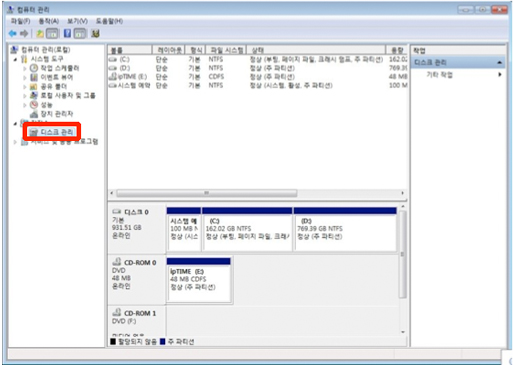Sort by the 용량 column header

[397, 50]
